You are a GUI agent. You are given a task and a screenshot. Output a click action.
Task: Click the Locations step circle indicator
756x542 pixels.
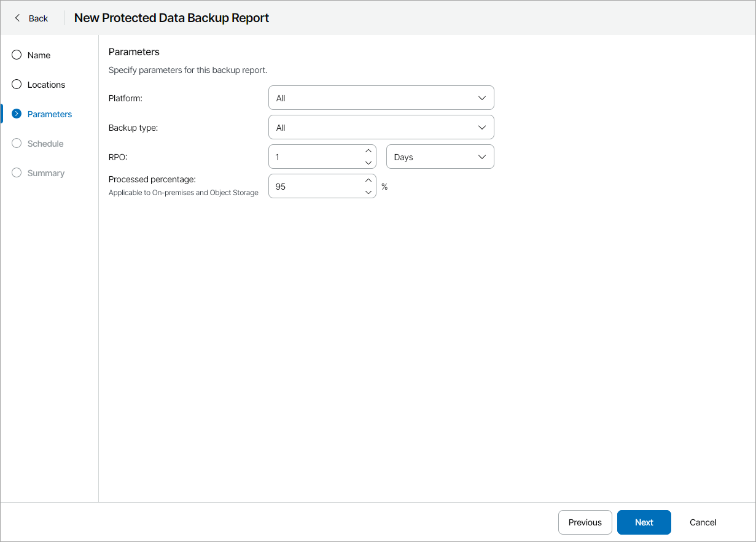[x=16, y=84]
